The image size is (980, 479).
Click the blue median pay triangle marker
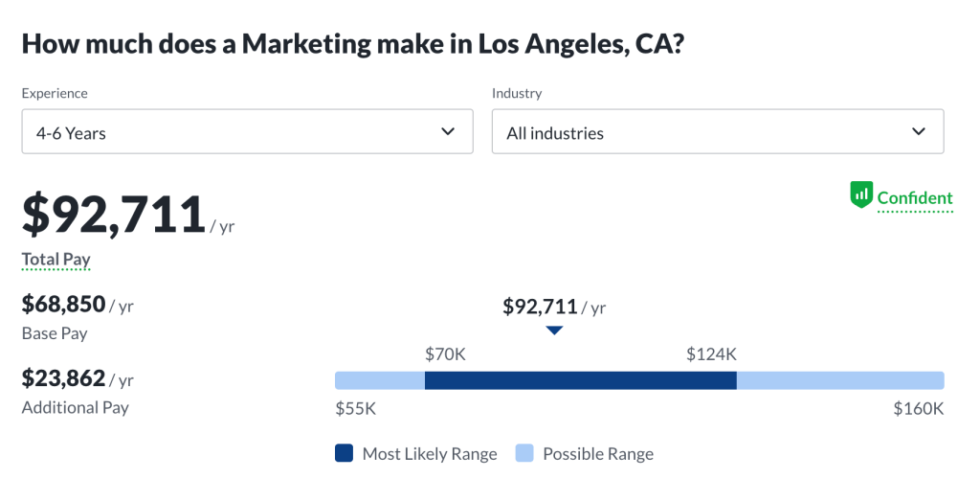554,331
